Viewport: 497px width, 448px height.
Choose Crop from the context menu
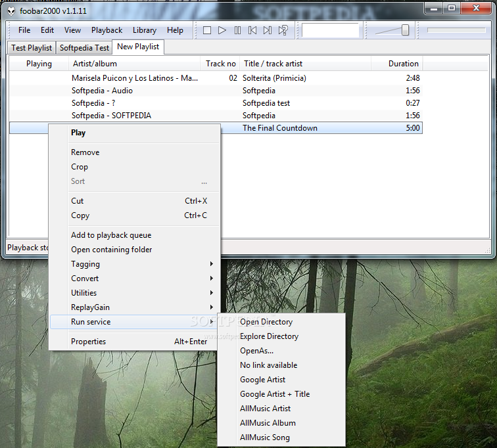click(135, 167)
